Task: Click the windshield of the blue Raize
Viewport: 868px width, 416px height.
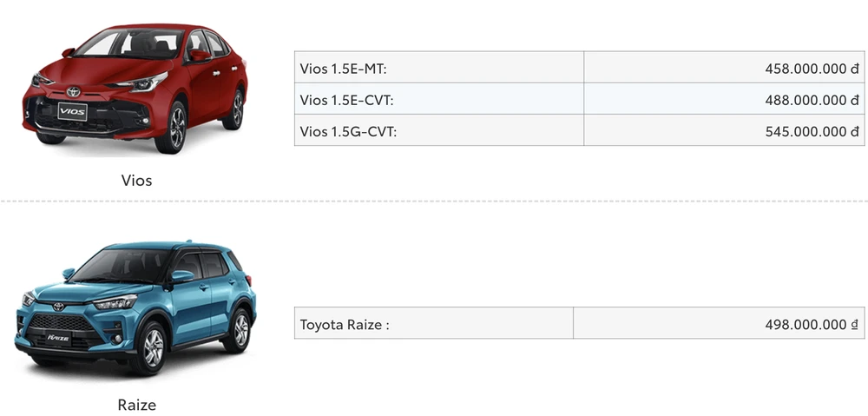Action: 122,267
